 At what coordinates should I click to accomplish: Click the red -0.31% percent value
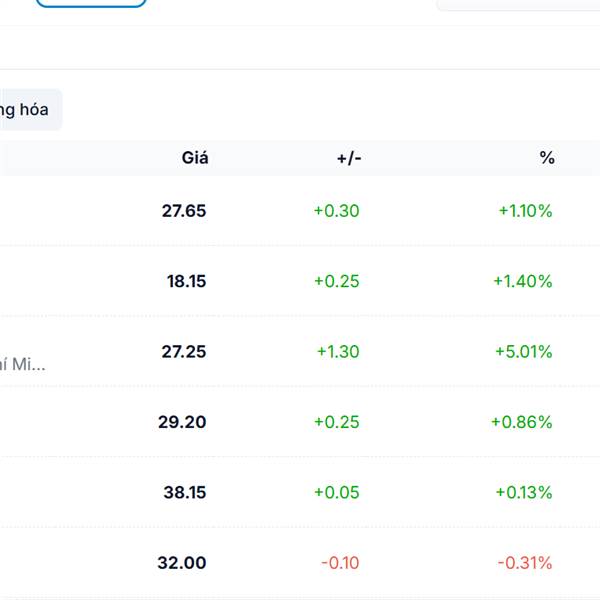click(525, 563)
